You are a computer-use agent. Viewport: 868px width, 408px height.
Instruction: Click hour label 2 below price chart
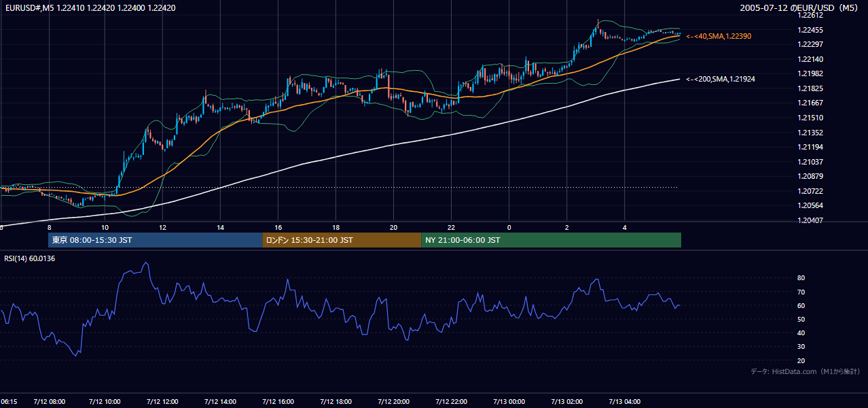pos(567,227)
